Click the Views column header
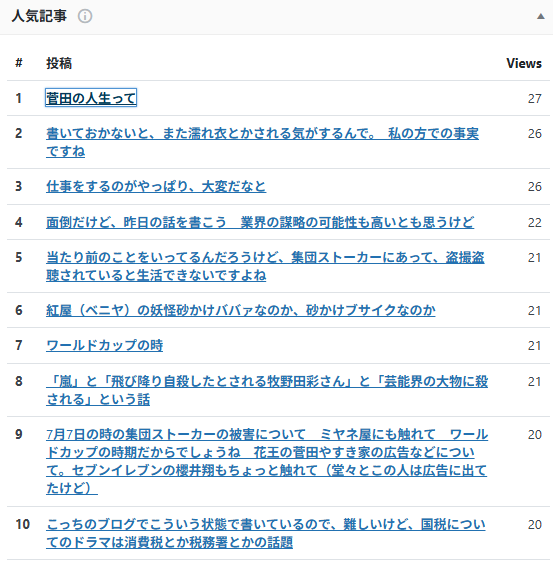The image size is (553, 576). point(524,63)
